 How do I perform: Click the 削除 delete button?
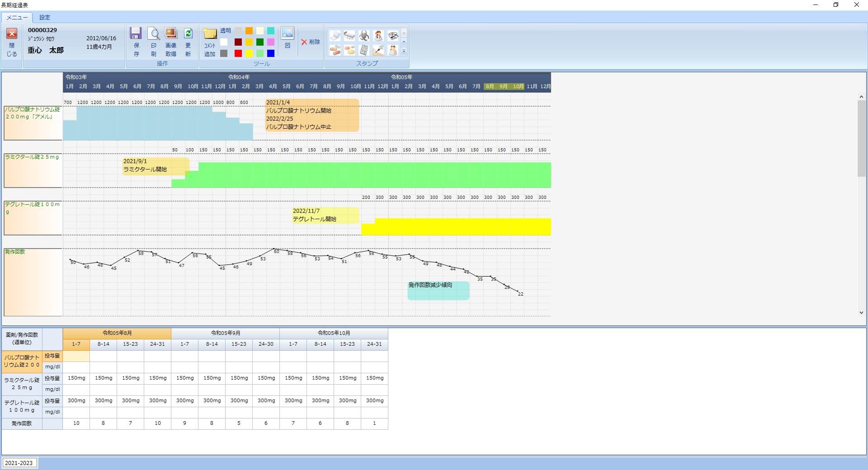(311, 42)
